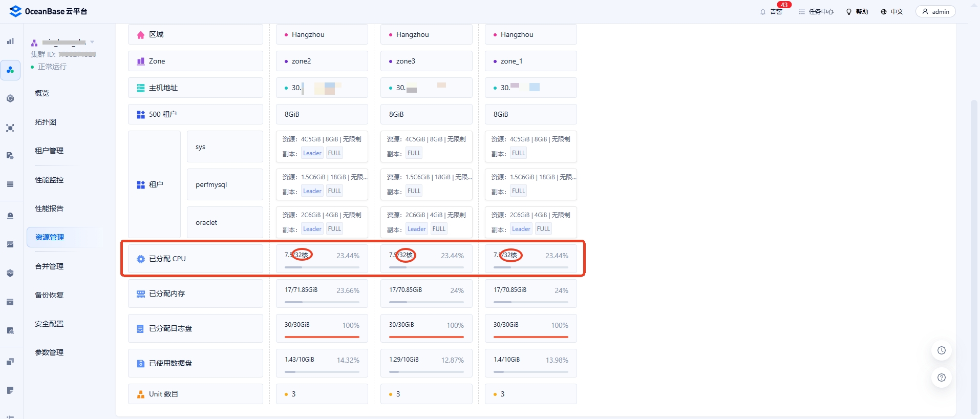Open the 中文 language selector

[x=892, y=12]
